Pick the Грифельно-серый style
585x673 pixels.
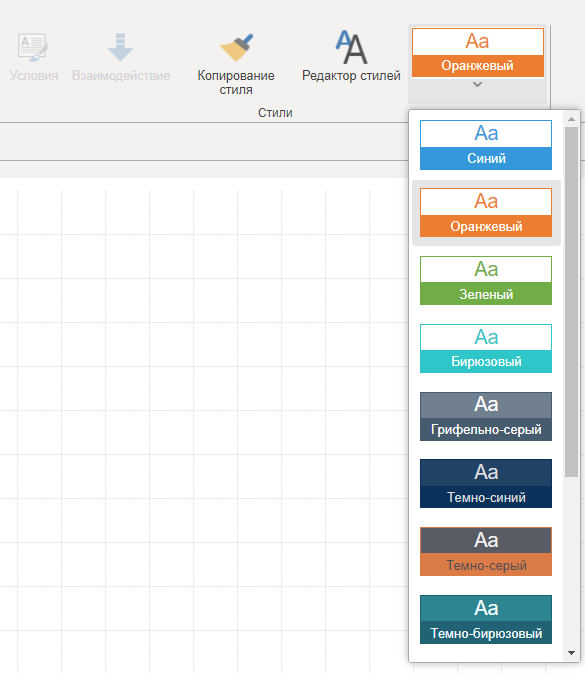[486, 416]
